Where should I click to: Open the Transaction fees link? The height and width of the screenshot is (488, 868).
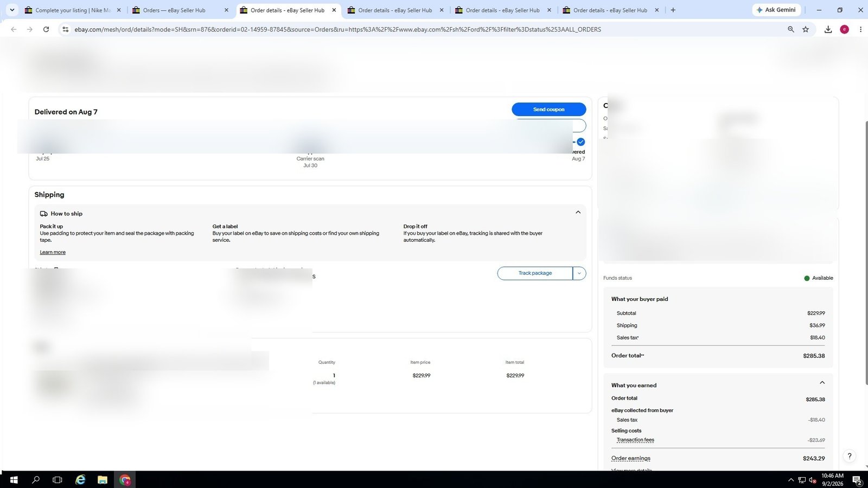635,440
